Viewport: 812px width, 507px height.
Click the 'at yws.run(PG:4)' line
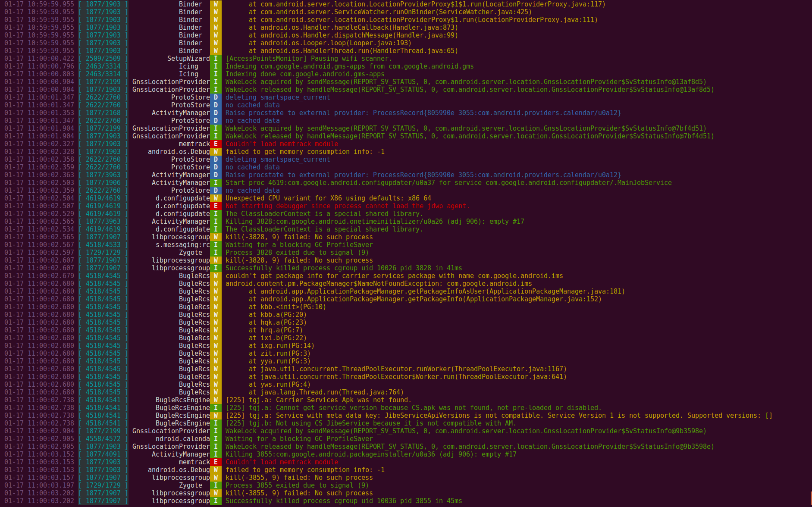coord(279,385)
